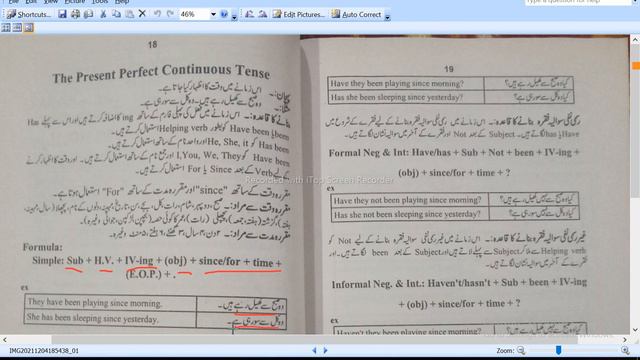Click the Save icon in toolbar

click(62, 14)
